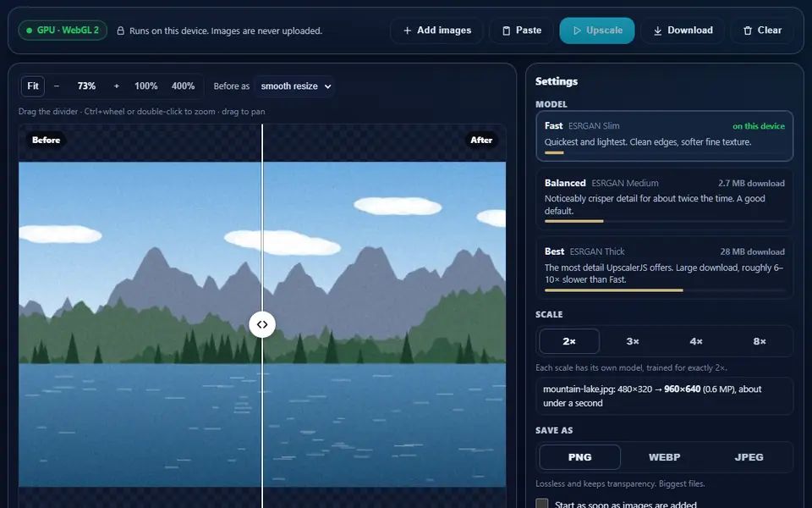Click the GPU WebGL 2 status badge
The width and height of the screenshot is (812, 508).
click(x=63, y=30)
